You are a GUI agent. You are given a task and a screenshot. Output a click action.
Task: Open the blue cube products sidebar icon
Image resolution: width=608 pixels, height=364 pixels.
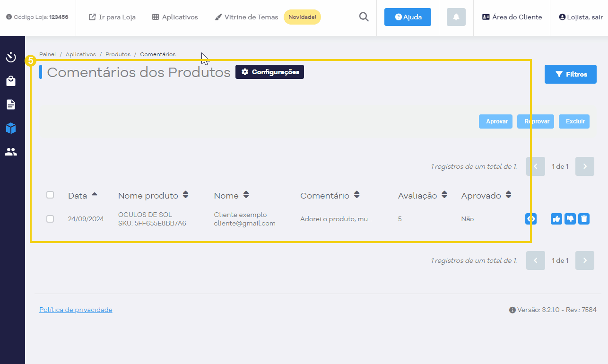tap(11, 128)
